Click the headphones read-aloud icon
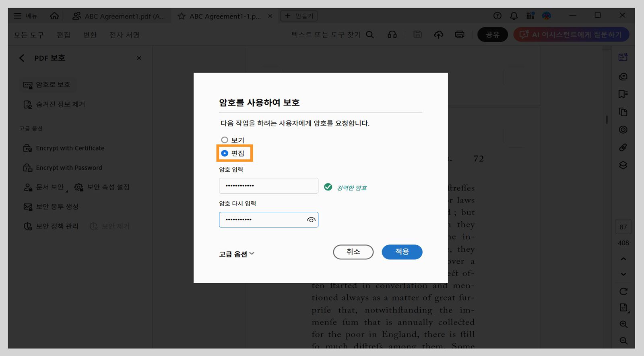644x356 pixels. 392,35
